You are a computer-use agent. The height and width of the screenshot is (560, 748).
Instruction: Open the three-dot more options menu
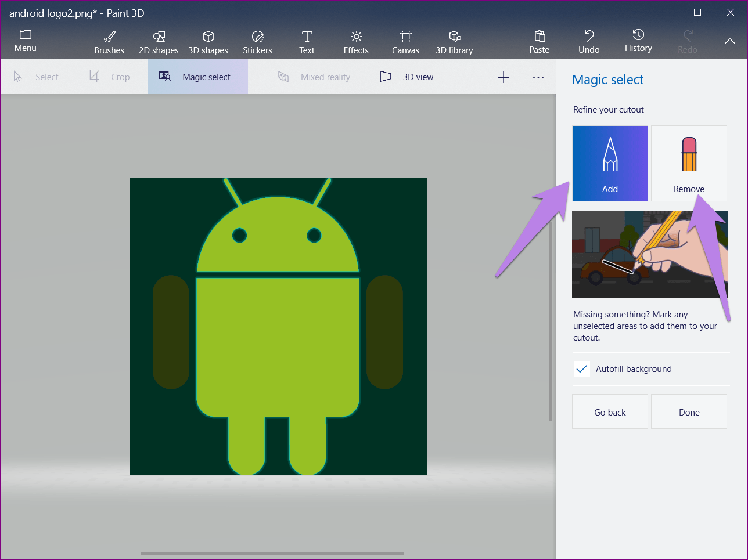coord(538,77)
